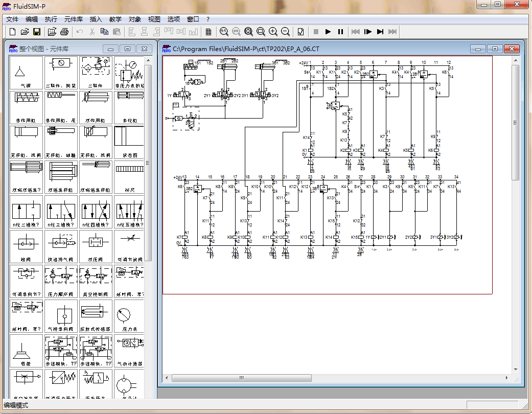This screenshot has height=414, width=532.
Task: Open the 选项 menu
Action: (x=174, y=19)
